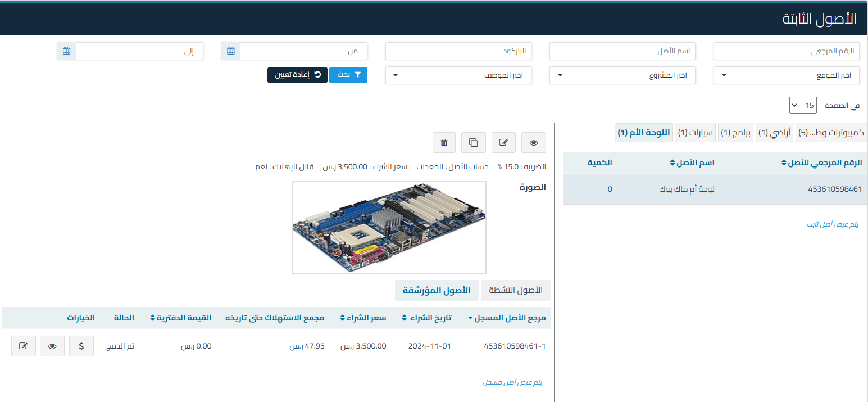
Task: Click the من date input field
Action: coord(303,51)
